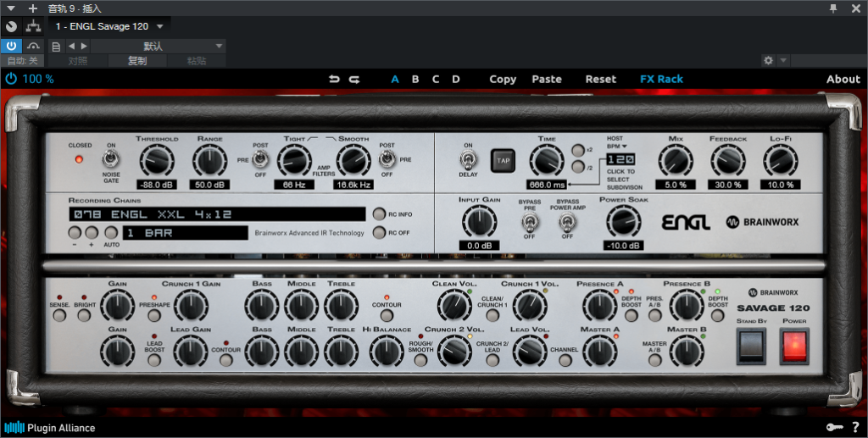This screenshot has width=868, height=438.
Task: Click the RC OFF round button
Action: pos(379,232)
